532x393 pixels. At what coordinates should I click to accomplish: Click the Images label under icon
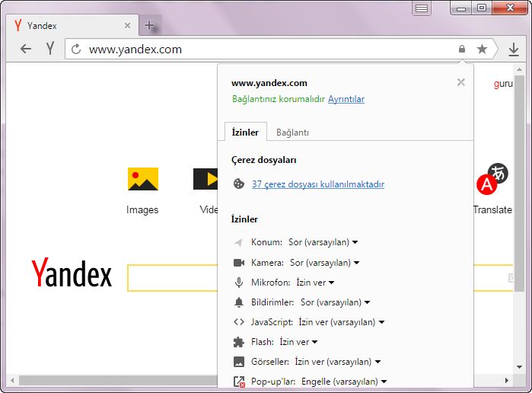coord(142,210)
